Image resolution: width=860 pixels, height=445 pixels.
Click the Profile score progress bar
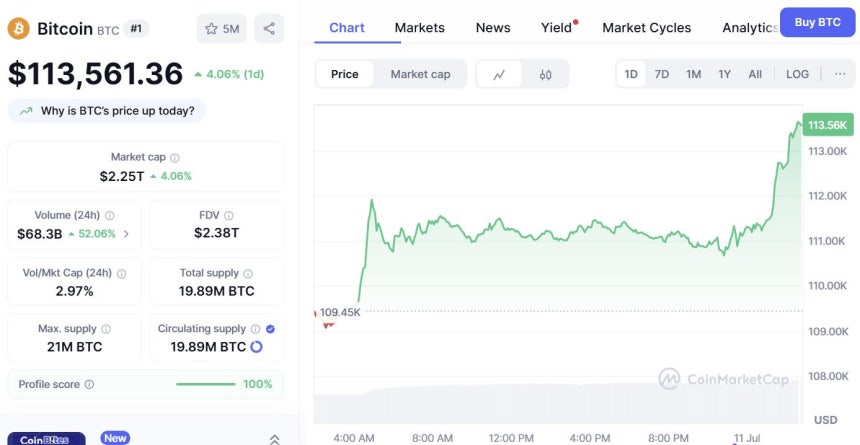click(x=206, y=385)
